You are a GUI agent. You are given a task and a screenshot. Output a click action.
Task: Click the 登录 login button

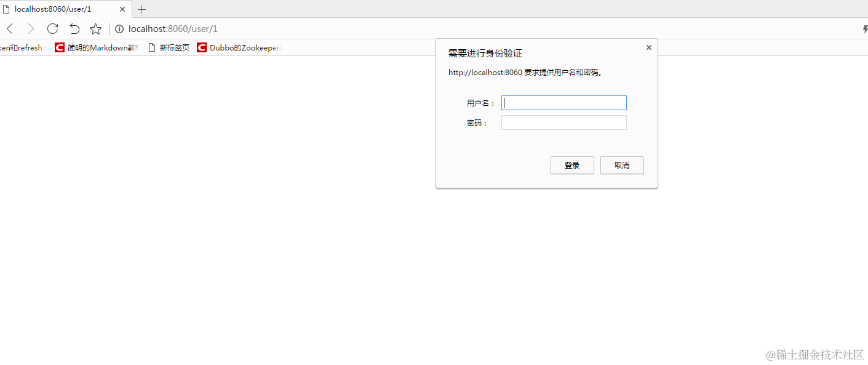tap(571, 165)
